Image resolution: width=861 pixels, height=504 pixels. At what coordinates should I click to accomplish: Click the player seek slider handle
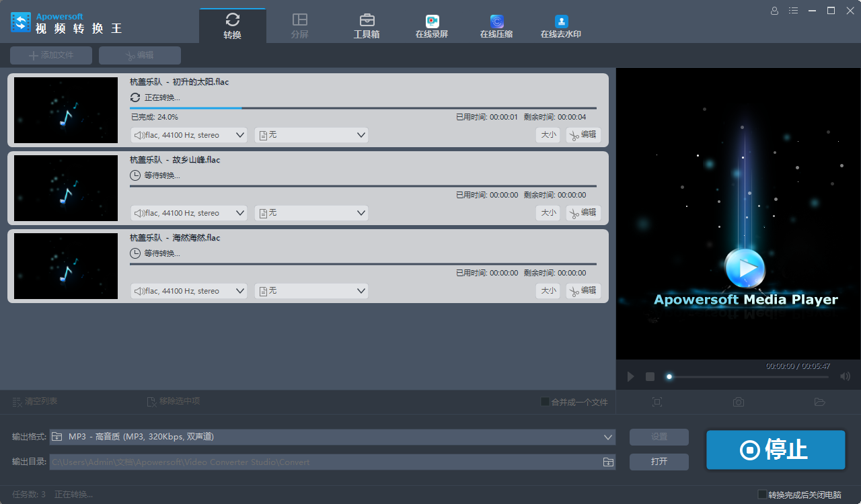pos(669,376)
